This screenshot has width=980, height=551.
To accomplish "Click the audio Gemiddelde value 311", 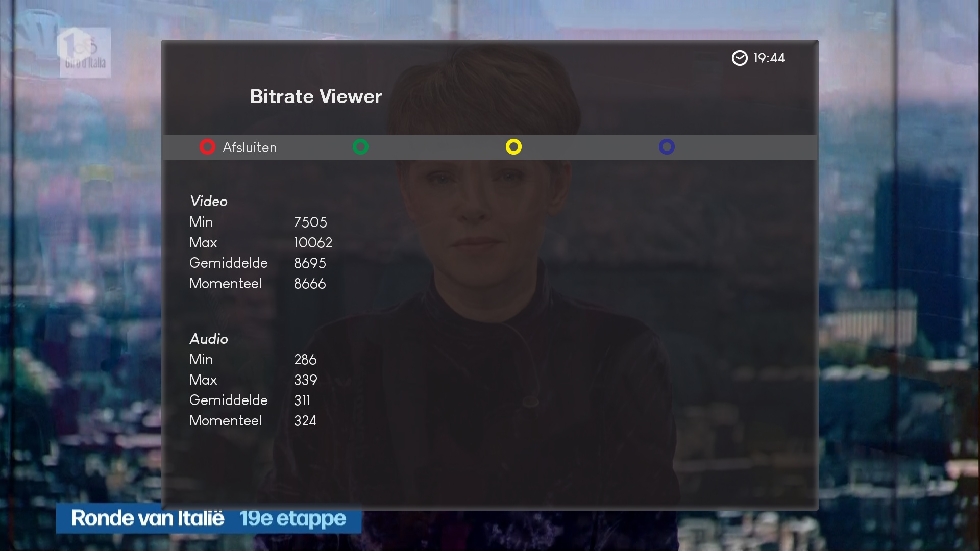I will point(302,400).
